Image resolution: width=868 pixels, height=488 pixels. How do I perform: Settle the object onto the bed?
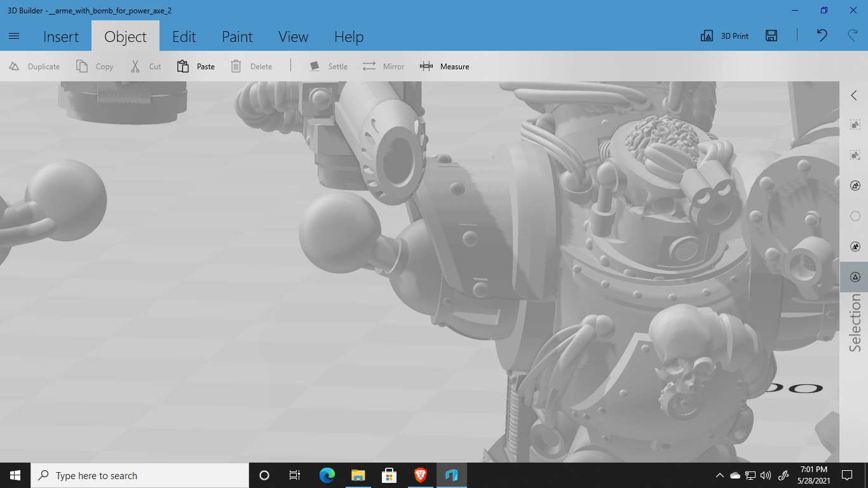tap(328, 66)
